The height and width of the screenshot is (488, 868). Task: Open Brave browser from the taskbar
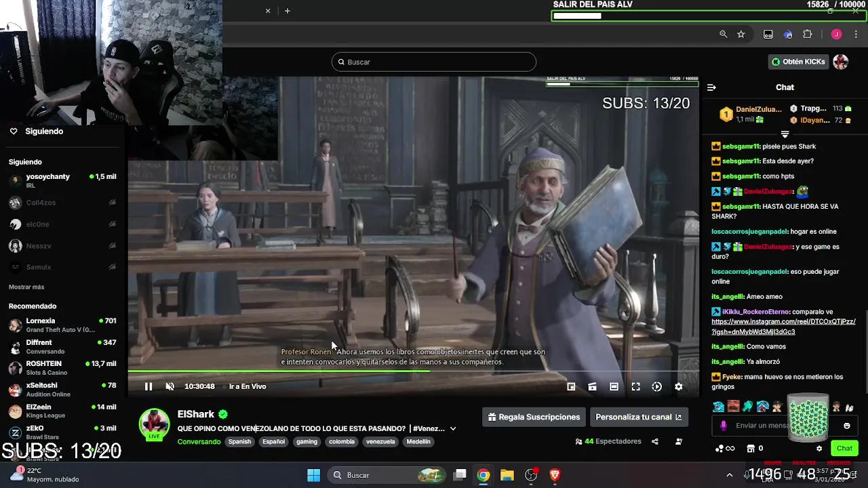coord(555,475)
